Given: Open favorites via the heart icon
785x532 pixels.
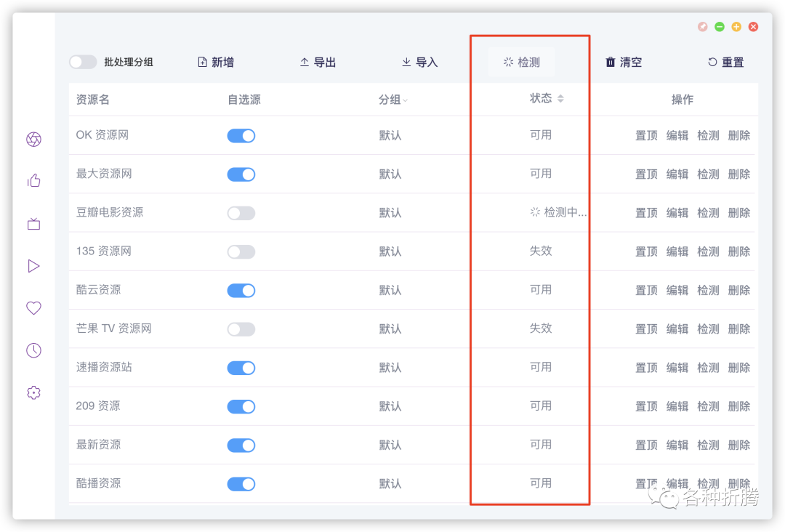Looking at the screenshot, I should pos(33,307).
